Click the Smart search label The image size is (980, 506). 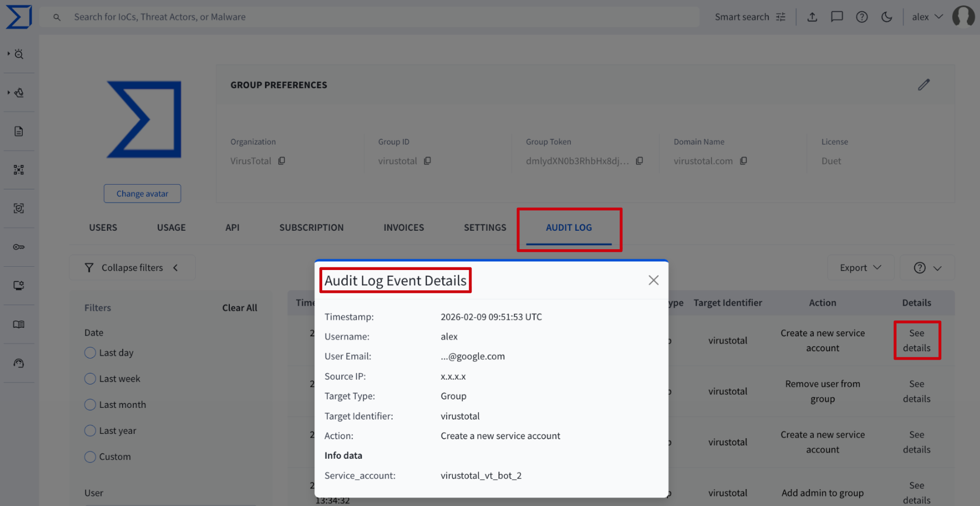[x=742, y=17]
